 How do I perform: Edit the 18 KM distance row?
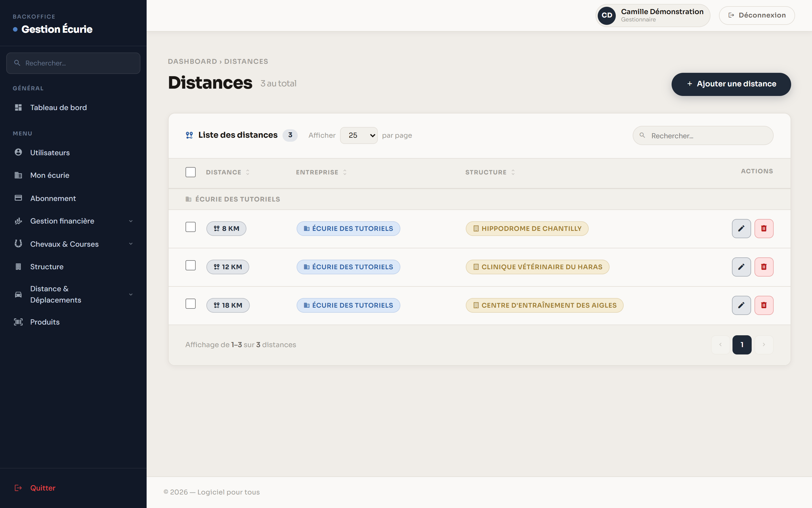[741, 305]
